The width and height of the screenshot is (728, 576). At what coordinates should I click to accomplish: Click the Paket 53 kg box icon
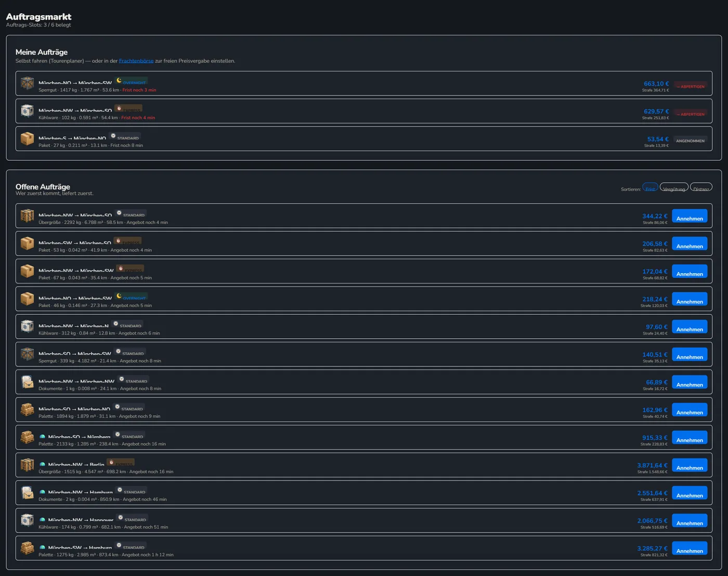[27, 243]
